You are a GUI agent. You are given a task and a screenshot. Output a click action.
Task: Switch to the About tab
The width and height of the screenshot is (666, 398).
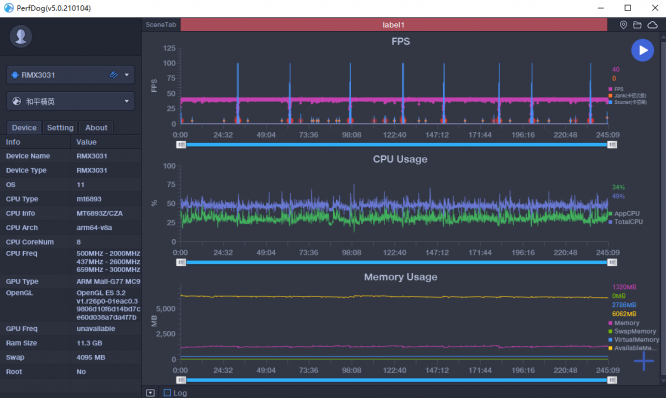pyautogui.click(x=96, y=127)
